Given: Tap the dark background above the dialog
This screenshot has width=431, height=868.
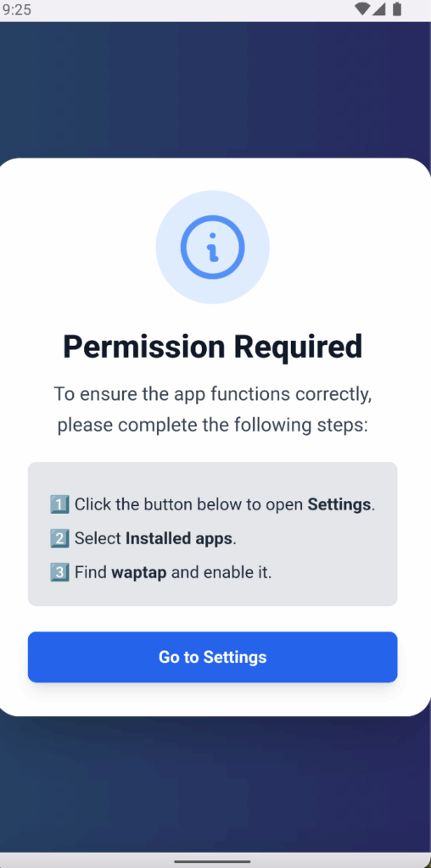Looking at the screenshot, I should tap(215, 90).
